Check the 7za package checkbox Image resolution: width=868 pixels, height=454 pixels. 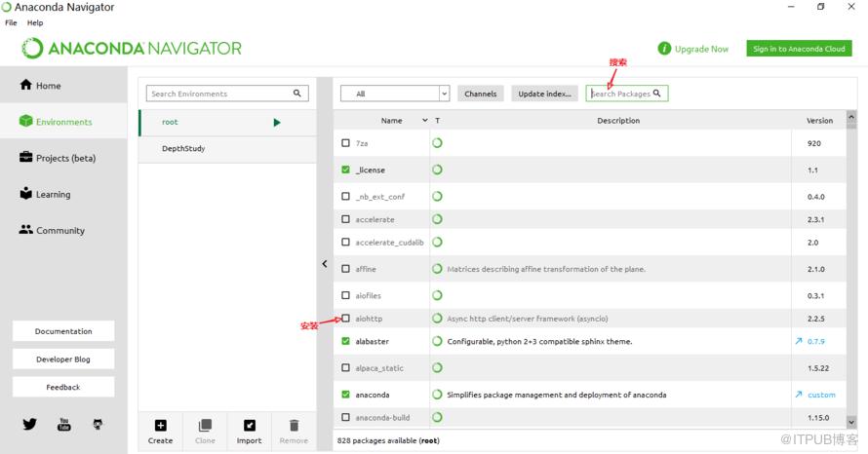pos(346,142)
